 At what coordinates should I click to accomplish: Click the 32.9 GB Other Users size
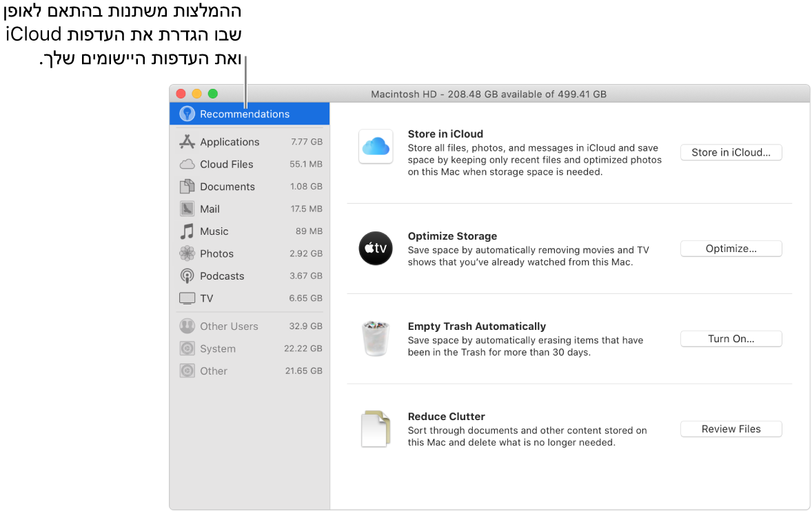coord(305,326)
